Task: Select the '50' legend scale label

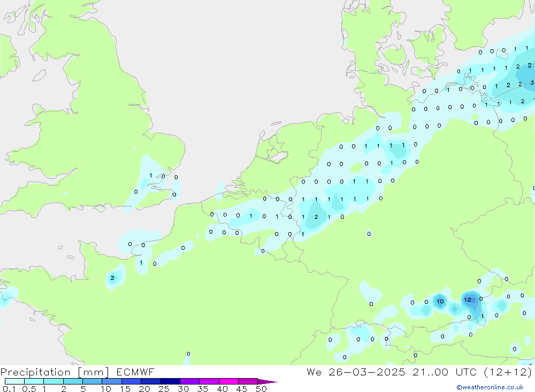Action: (x=261, y=389)
